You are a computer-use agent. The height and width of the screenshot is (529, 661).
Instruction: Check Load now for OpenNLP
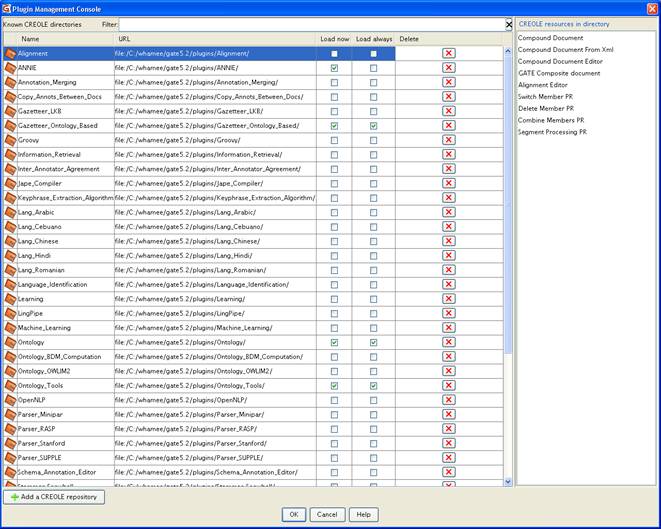[334, 400]
